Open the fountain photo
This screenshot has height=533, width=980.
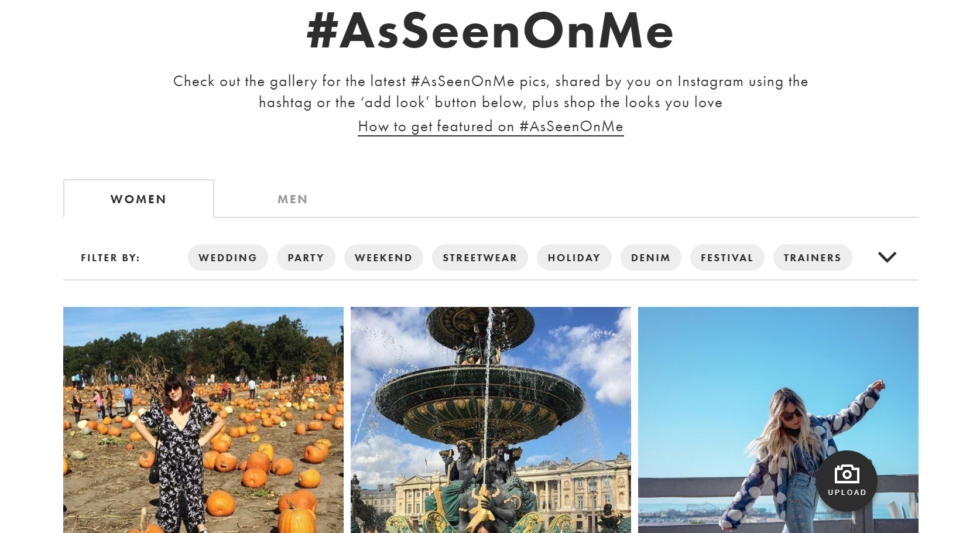491,420
